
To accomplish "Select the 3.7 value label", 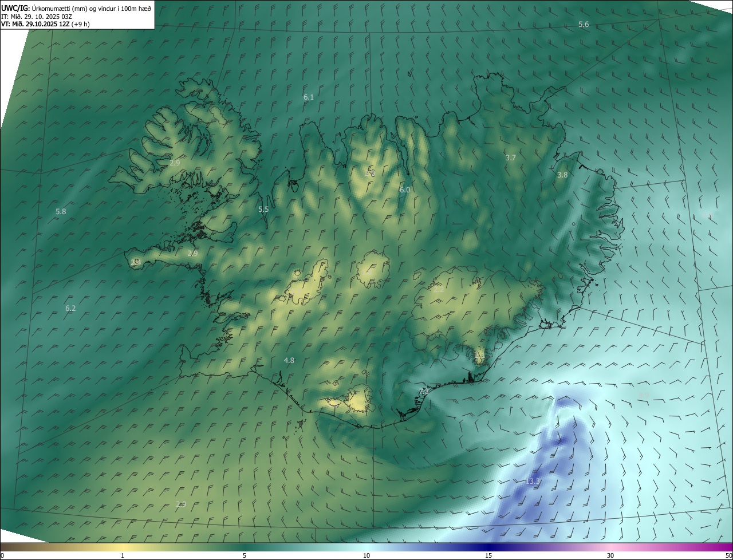I will point(511,157).
